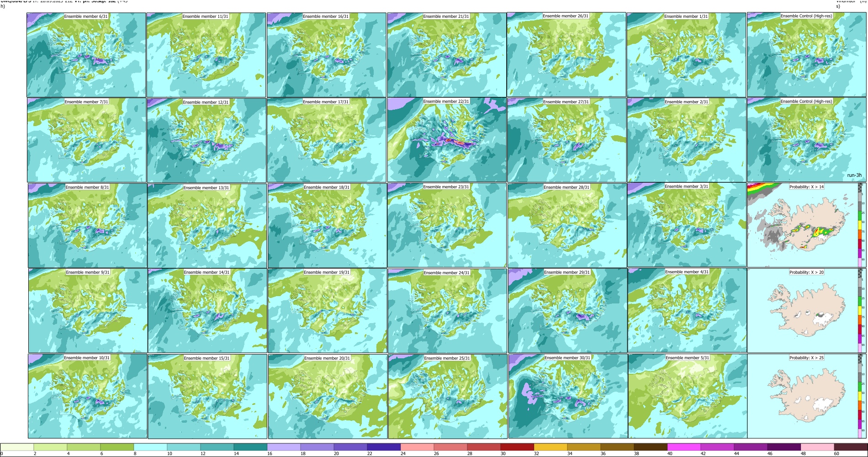
Task: View the Ensemble member 8/31 map
Action: [87, 225]
